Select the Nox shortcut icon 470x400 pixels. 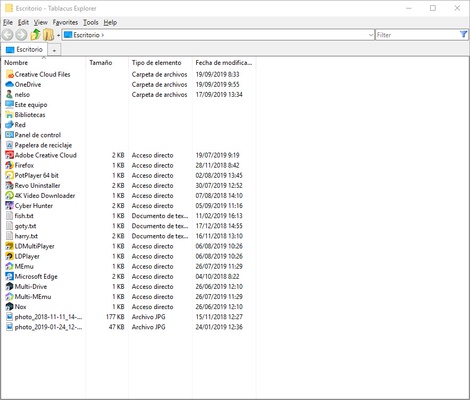coord(10,307)
